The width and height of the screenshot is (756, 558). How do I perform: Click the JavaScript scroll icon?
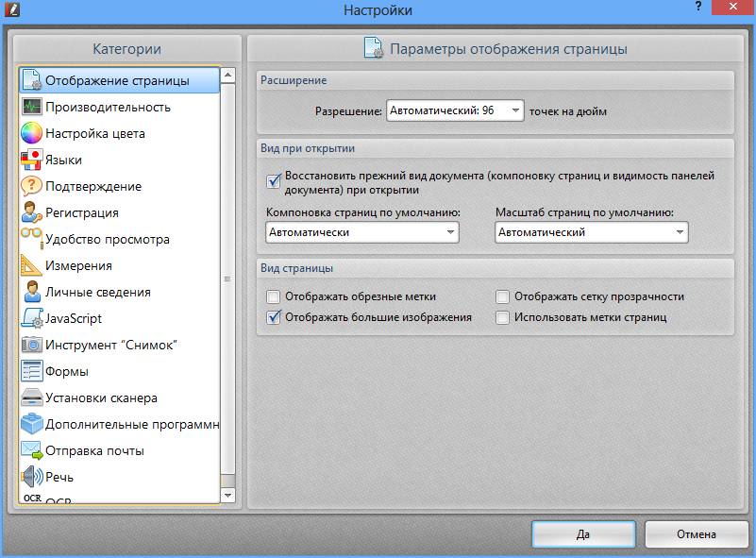click(x=32, y=318)
